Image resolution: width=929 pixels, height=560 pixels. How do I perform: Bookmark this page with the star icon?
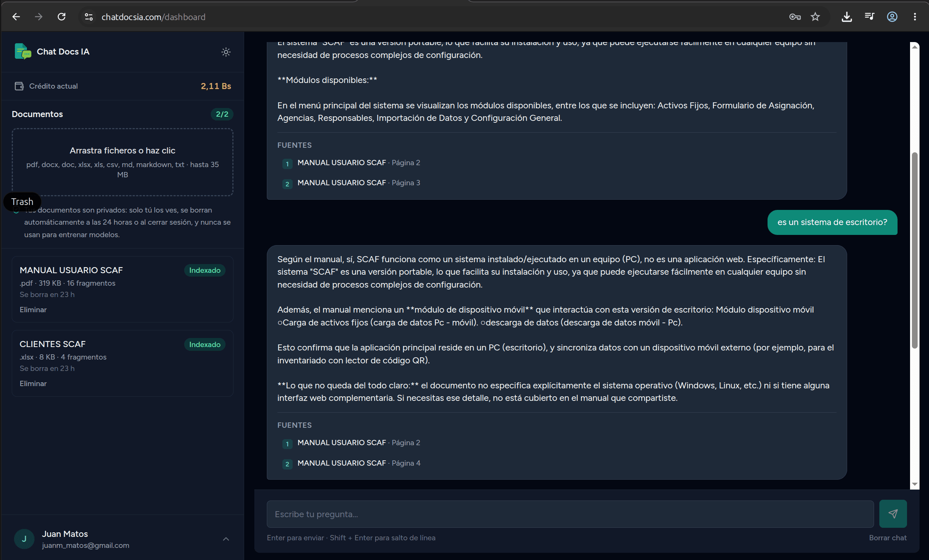[815, 17]
